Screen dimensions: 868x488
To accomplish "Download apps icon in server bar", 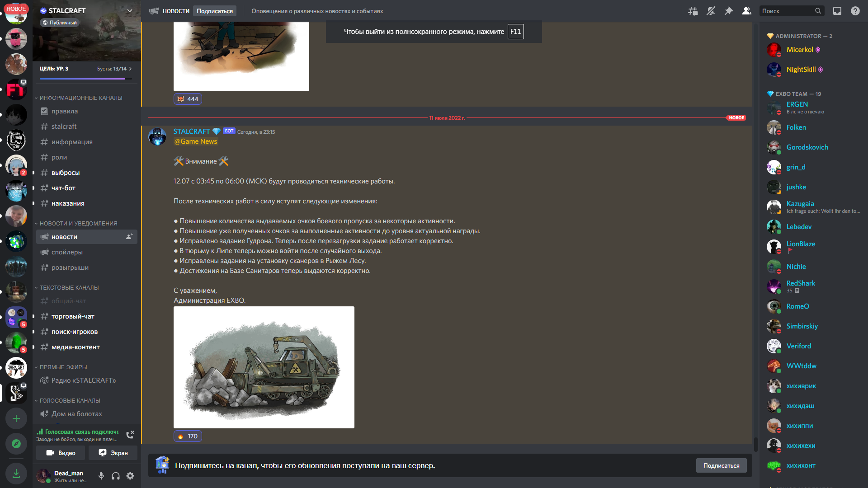I will pyautogui.click(x=16, y=473).
